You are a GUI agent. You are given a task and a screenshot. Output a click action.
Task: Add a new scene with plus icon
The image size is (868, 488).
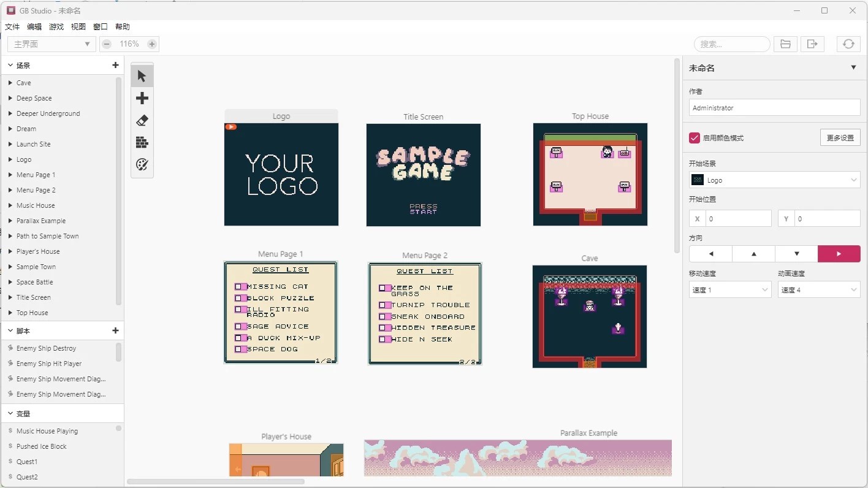[x=115, y=65]
